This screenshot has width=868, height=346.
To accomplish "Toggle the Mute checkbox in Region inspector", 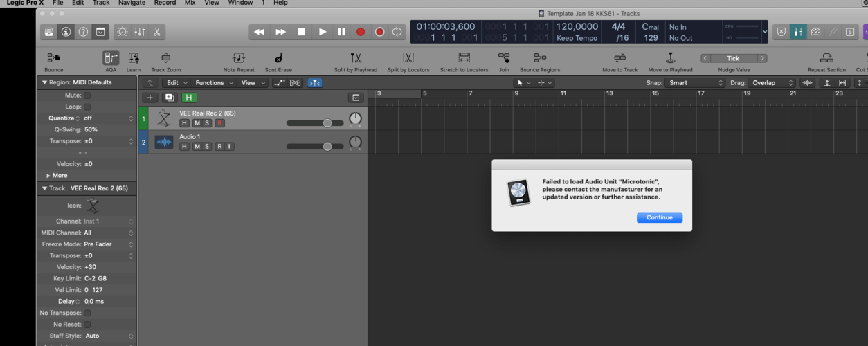I will (87, 95).
